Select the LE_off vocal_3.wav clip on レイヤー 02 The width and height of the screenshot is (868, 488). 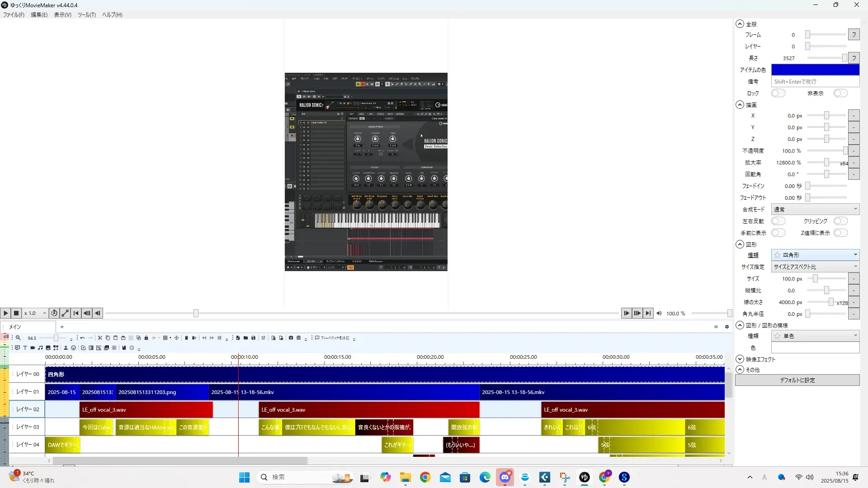coord(146,410)
